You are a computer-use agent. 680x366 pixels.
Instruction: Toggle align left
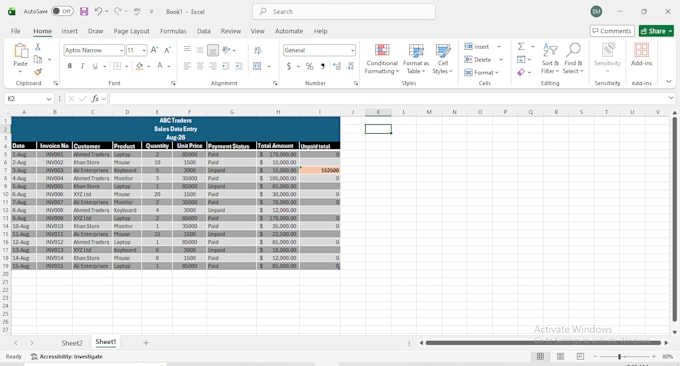pos(187,66)
